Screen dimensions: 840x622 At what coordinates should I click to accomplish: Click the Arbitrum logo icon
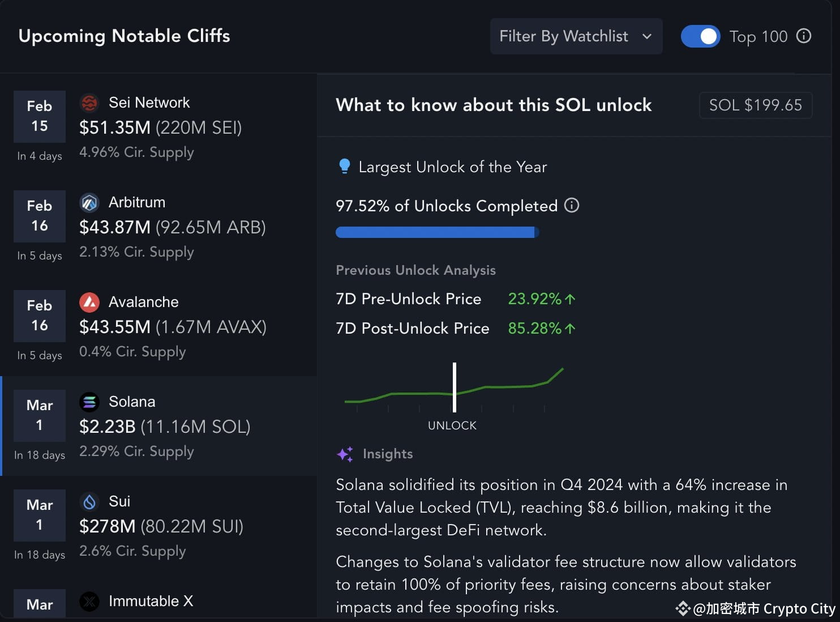tap(89, 202)
